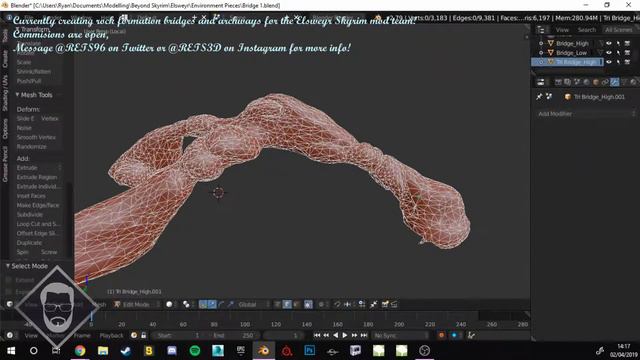
Task: Select the Bridge_Low outliner row
Action: (x=571, y=53)
